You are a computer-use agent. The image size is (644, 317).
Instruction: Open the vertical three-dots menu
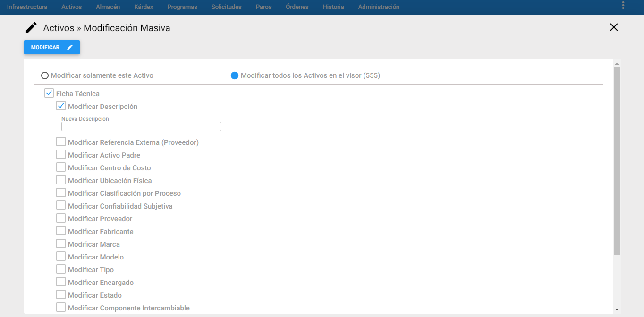(623, 5)
